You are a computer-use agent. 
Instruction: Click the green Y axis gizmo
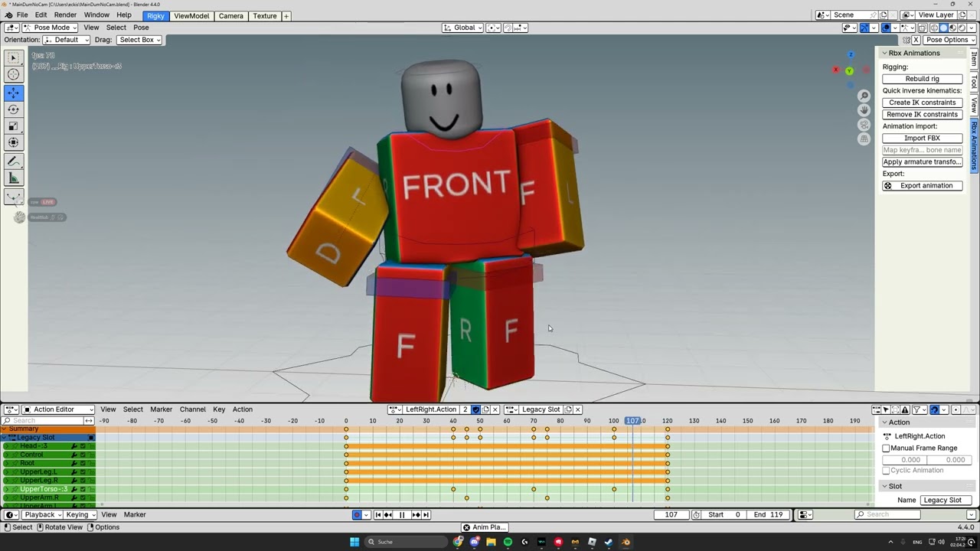click(849, 71)
